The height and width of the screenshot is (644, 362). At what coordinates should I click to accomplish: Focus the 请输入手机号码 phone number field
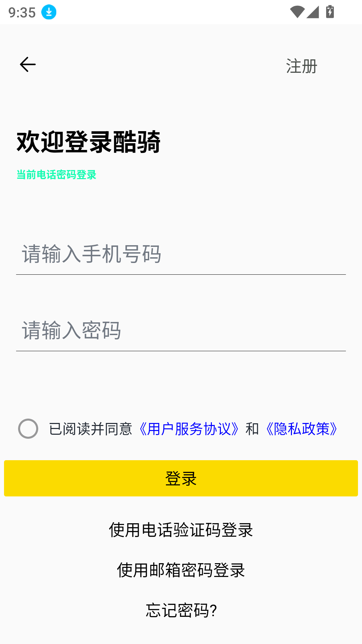181,254
